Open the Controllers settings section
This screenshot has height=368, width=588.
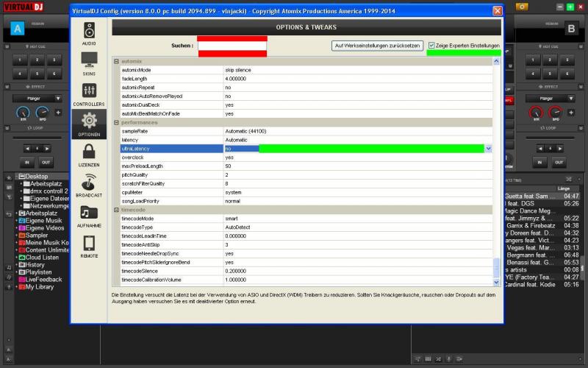click(x=89, y=94)
